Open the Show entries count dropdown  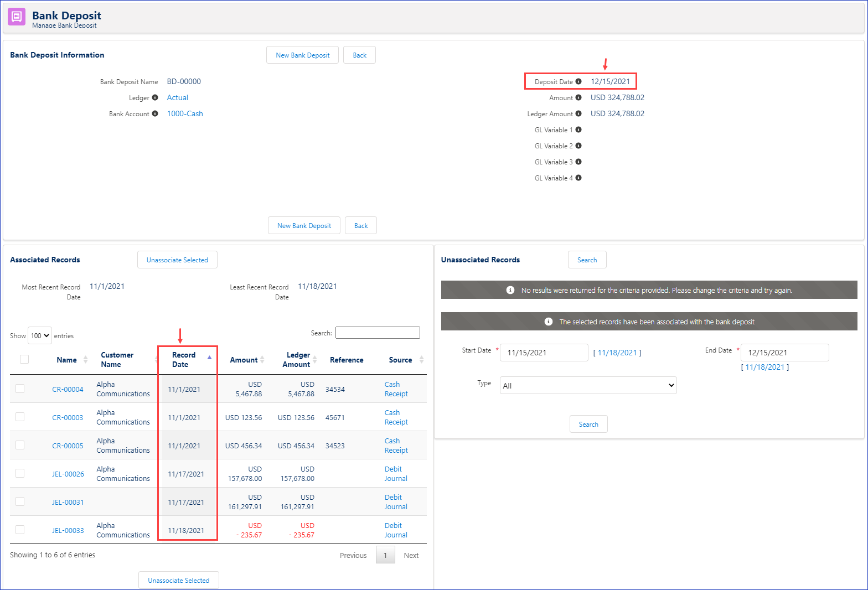[40, 335]
